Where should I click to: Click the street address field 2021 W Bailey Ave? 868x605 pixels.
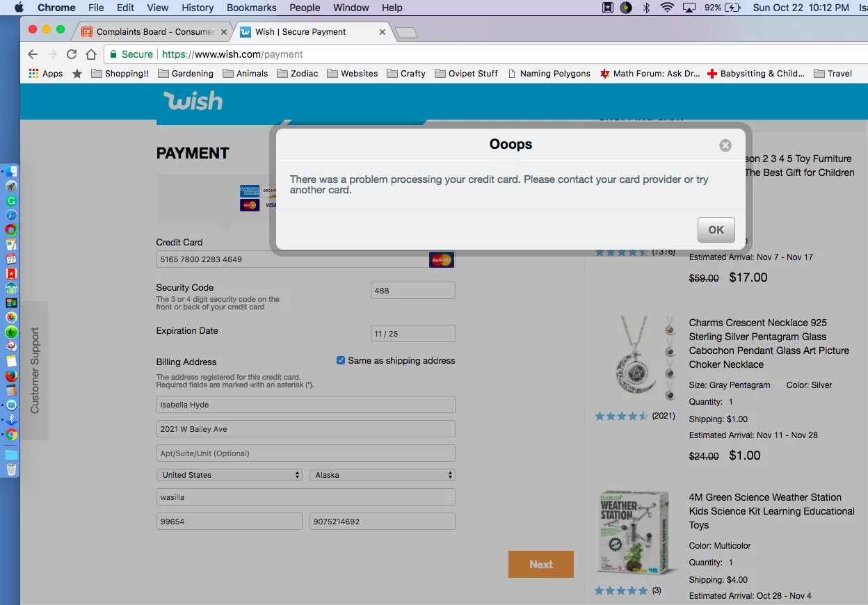tap(306, 429)
